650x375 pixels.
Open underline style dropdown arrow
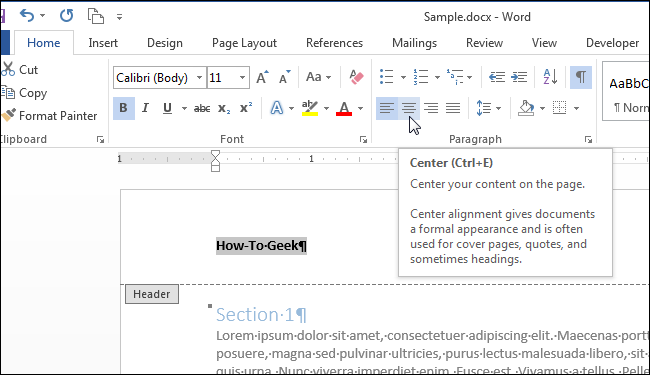click(x=184, y=109)
